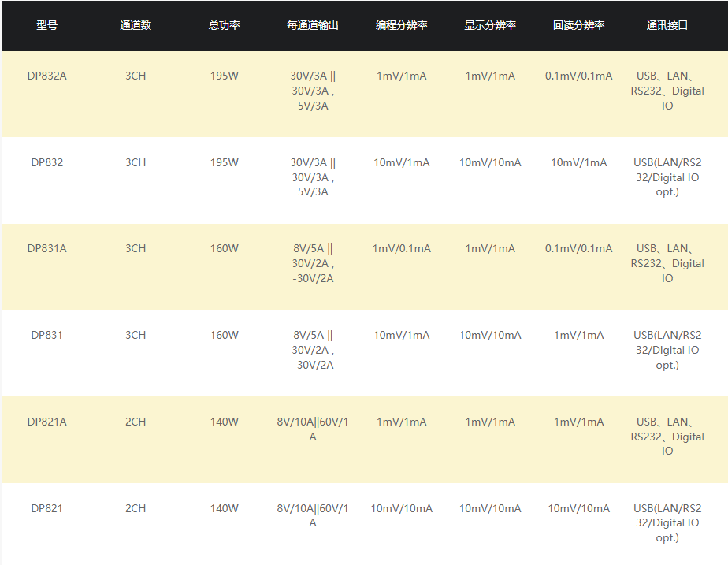Select the DP831 model cell

pos(47,335)
